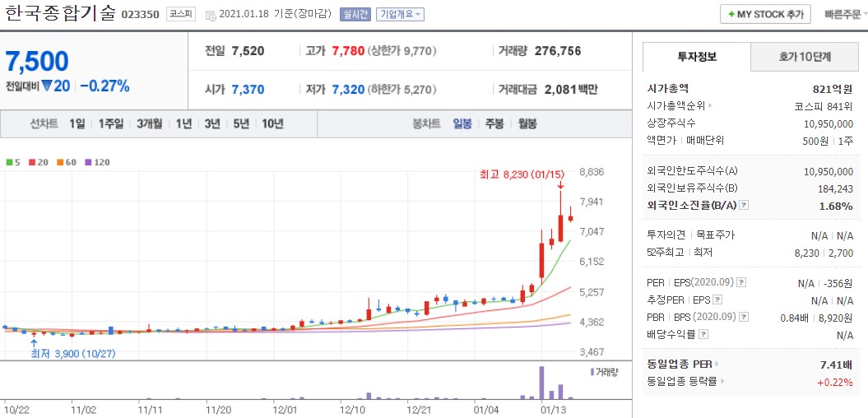Click the stock name 한국종합기술

61,13
